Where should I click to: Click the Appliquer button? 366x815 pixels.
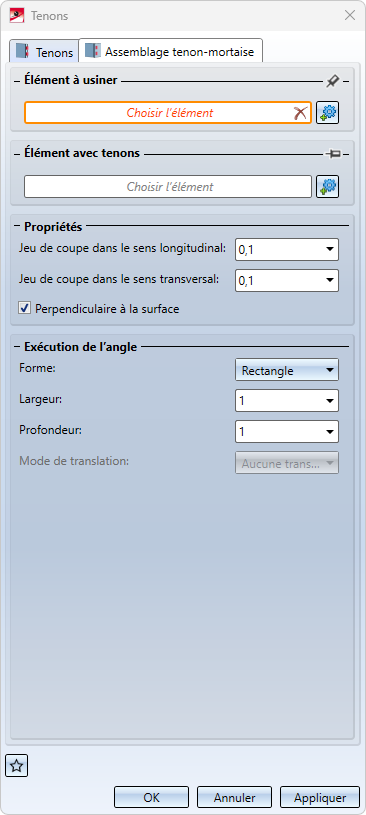(x=320, y=797)
